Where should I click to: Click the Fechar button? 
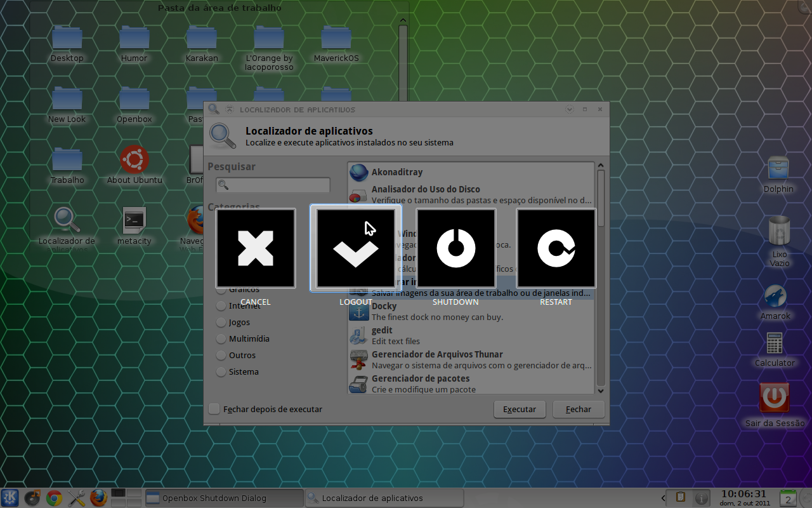point(579,409)
